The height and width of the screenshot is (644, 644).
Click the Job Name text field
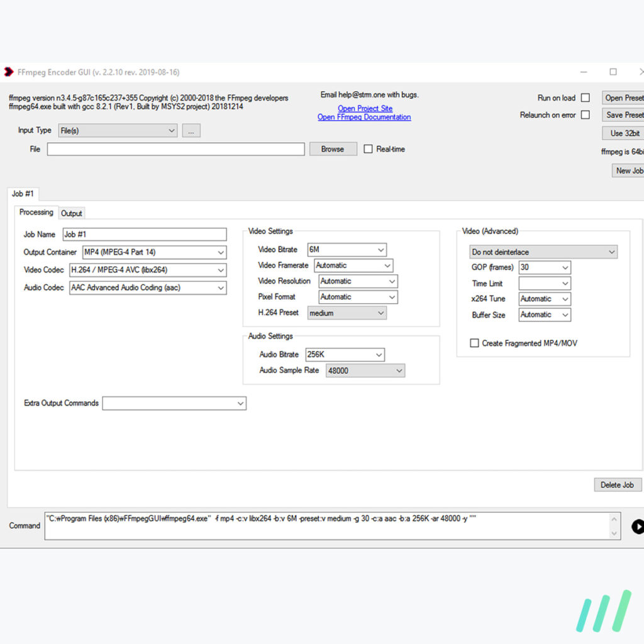[145, 235]
